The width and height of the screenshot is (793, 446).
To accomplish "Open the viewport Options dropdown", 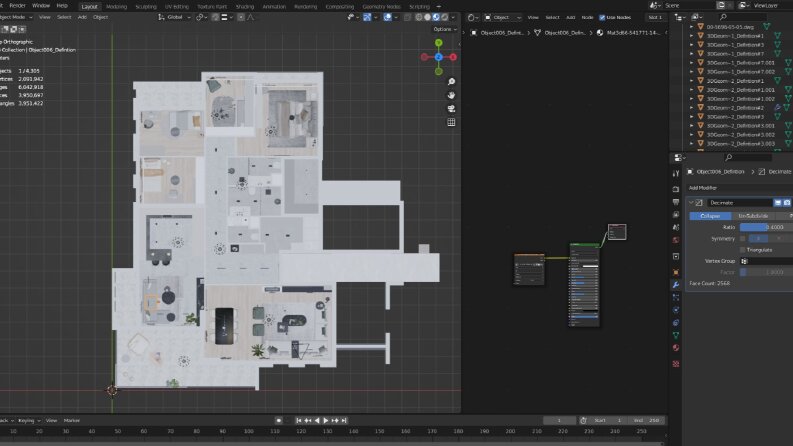I will (445, 29).
